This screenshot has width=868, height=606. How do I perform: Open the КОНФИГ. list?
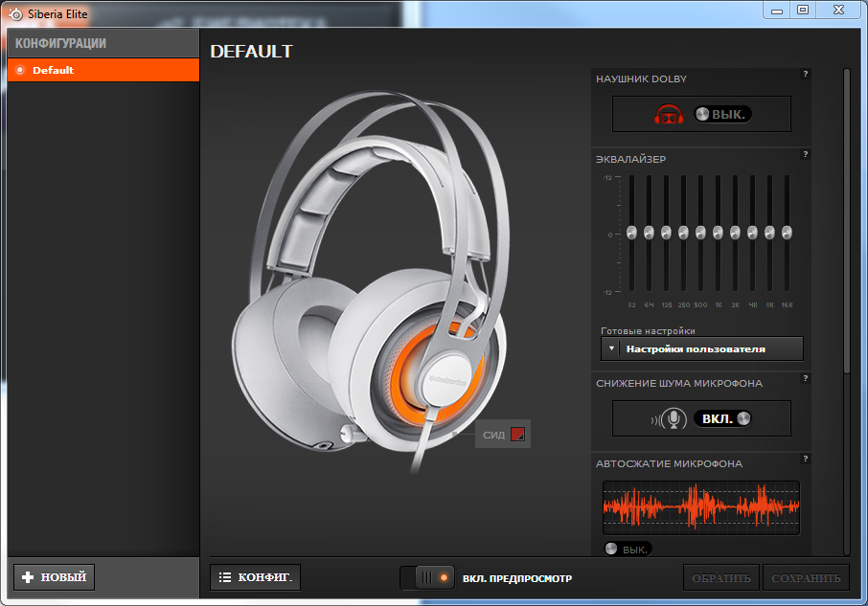coord(255,577)
